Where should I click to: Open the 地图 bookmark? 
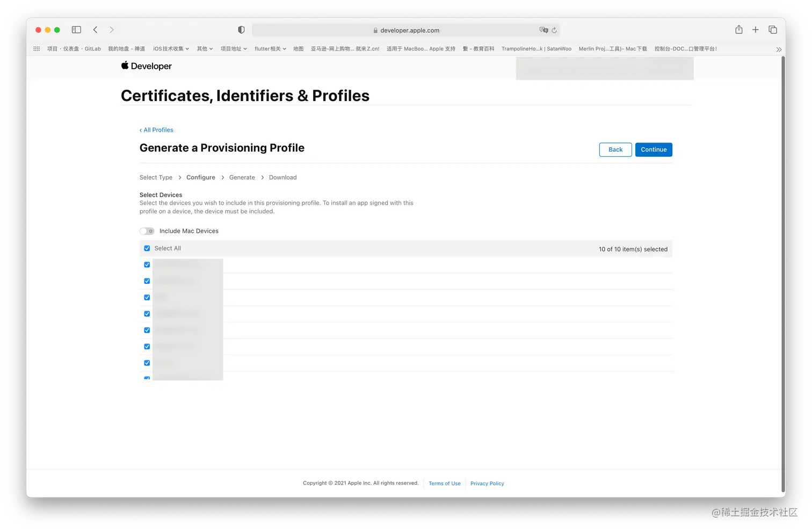[x=298, y=49]
